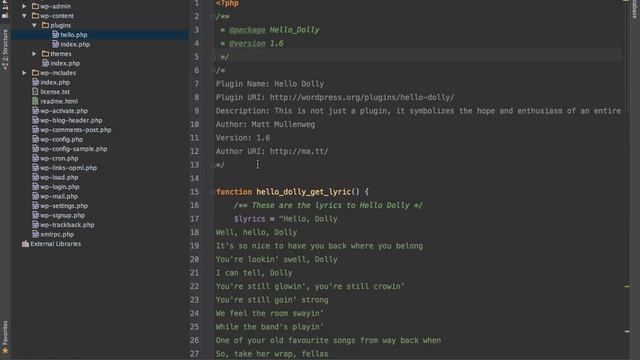Click the plugins folder icon
This screenshot has height=360, width=640.
click(x=45, y=25)
